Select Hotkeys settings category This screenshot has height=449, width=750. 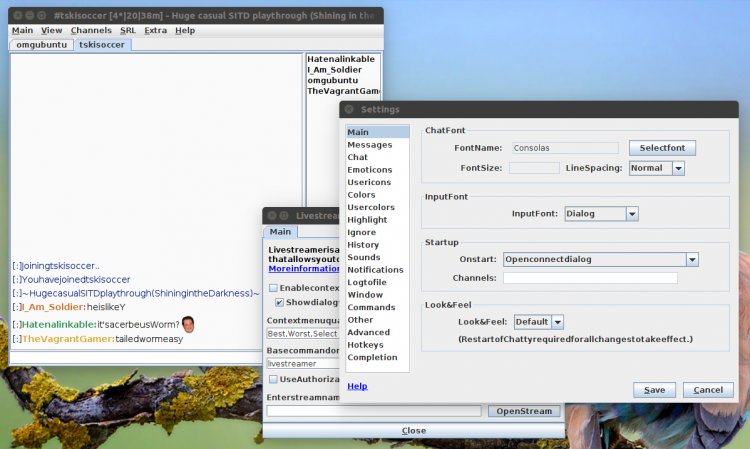coord(377,345)
